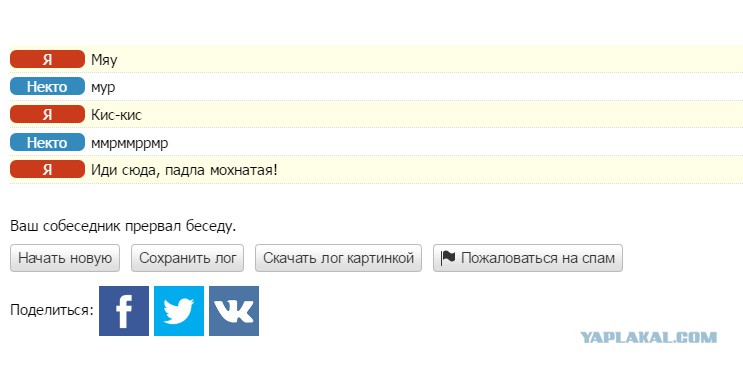Select the ммрммррмр reply text
Viewport: 743px width, 367px height.
[129, 143]
